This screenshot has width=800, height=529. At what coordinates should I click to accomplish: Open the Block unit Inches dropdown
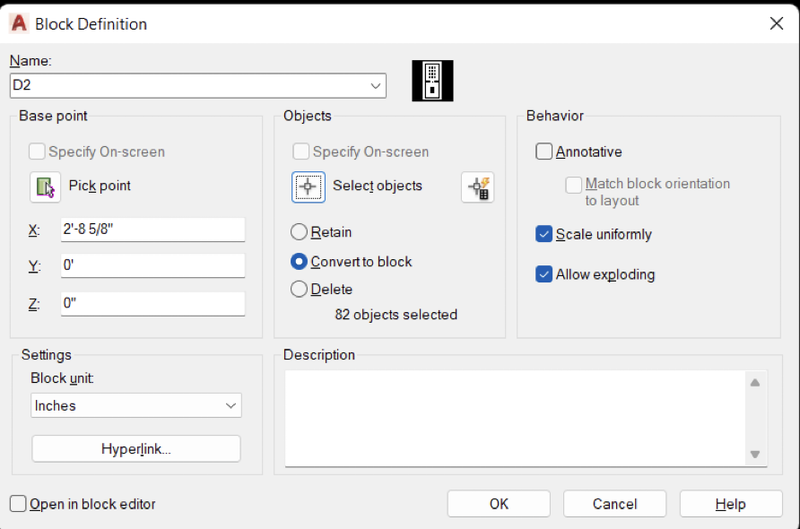[x=136, y=406]
